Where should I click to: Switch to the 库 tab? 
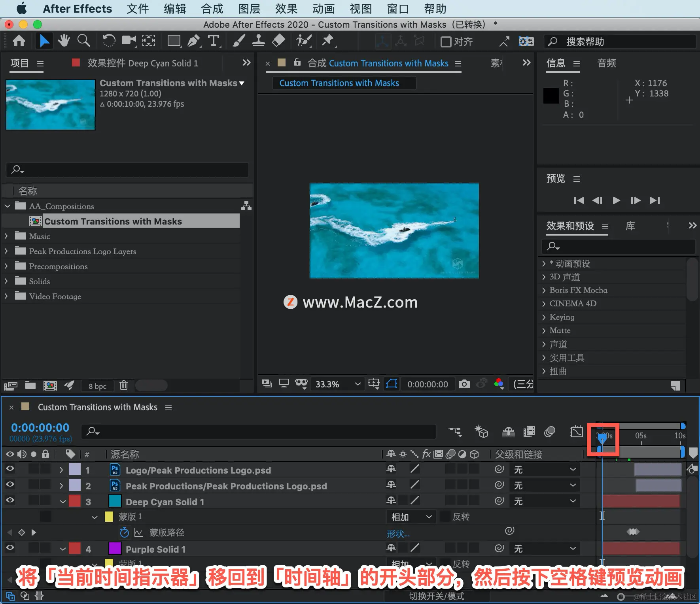pyautogui.click(x=630, y=226)
